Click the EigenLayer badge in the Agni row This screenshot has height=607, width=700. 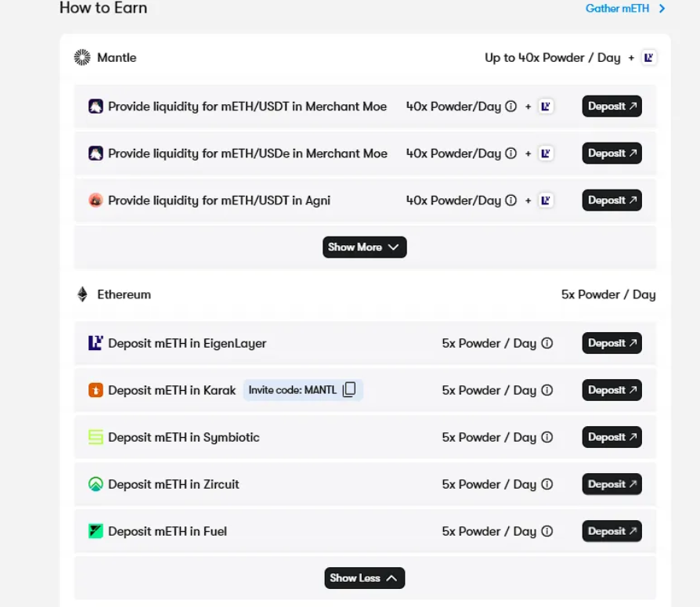pos(547,201)
